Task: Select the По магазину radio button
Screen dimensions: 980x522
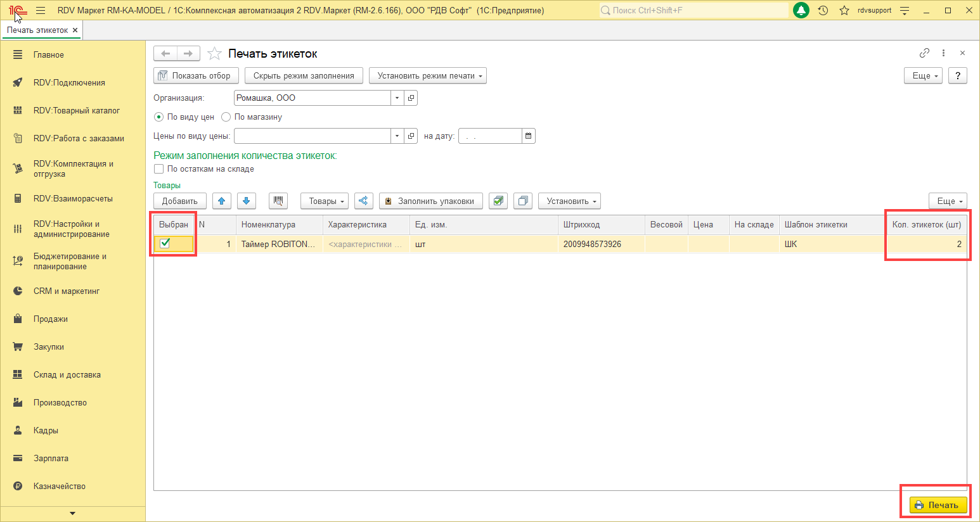Action: point(226,117)
